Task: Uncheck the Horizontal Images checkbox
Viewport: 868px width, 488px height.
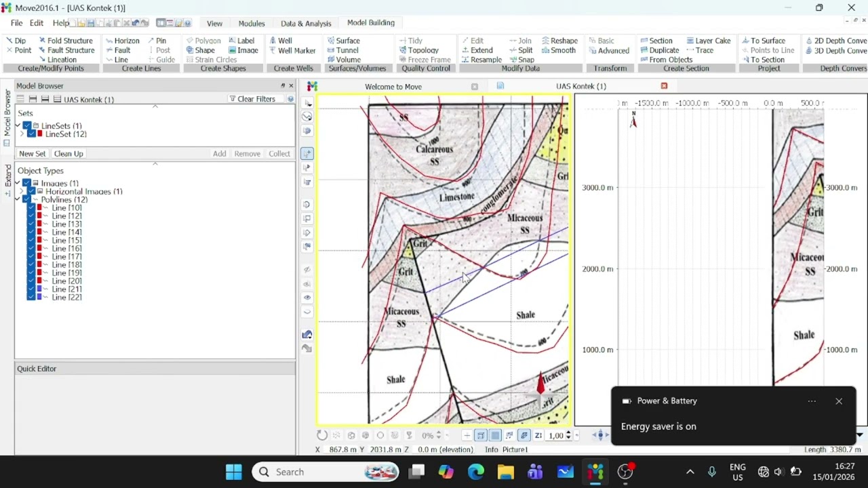Action: 31,192
